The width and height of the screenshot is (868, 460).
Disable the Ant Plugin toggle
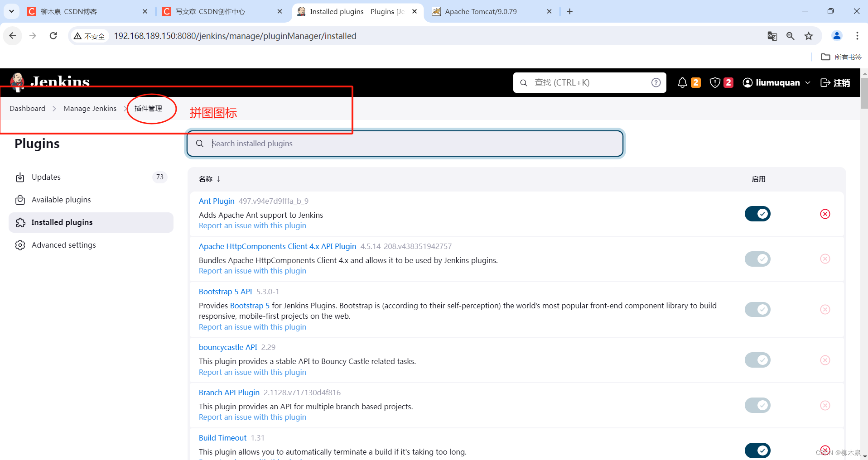757,214
